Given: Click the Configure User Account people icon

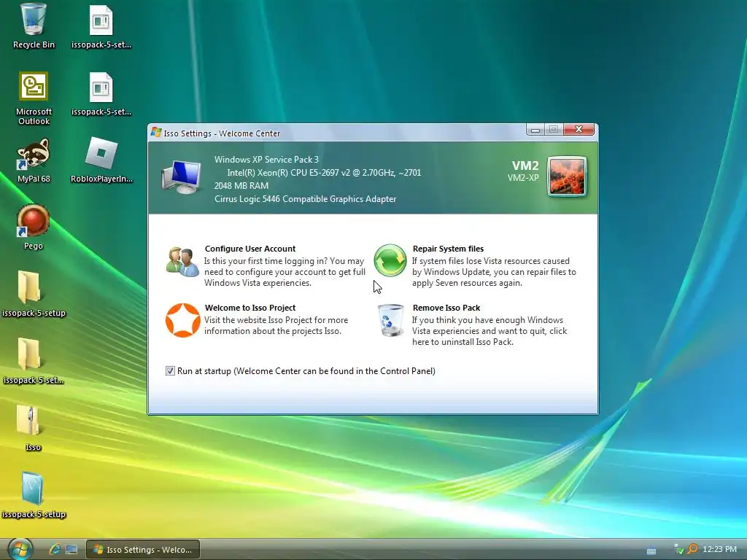Looking at the screenshot, I should point(182,262).
